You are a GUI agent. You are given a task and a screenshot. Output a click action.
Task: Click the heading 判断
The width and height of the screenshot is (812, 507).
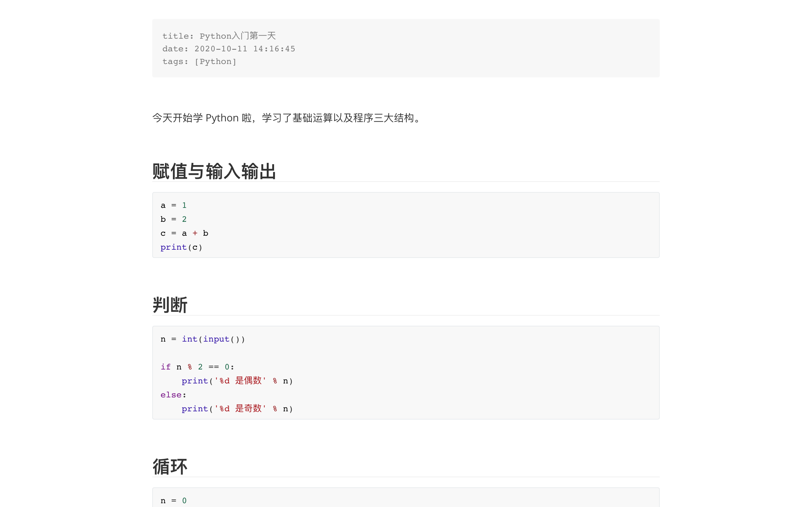tap(170, 305)
